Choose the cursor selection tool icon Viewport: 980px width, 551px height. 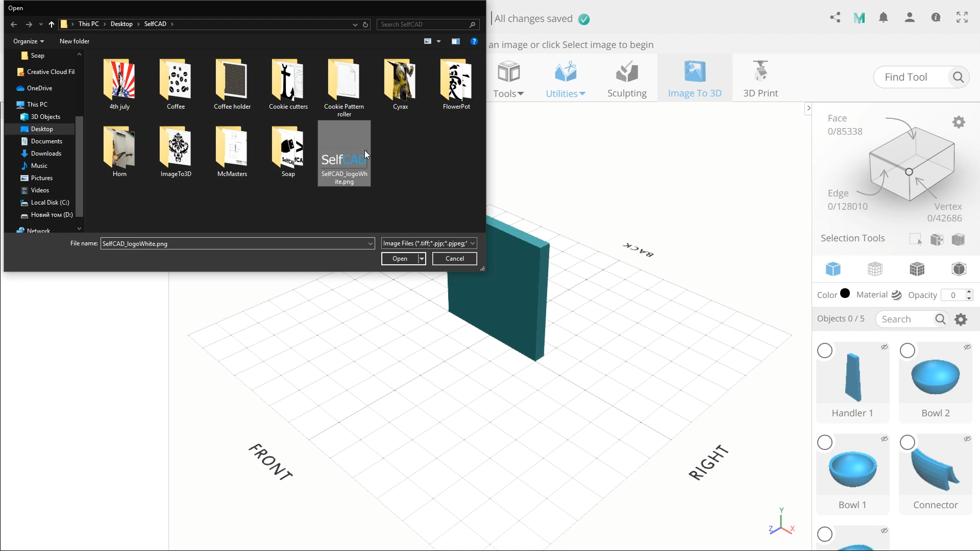point(916,239)
